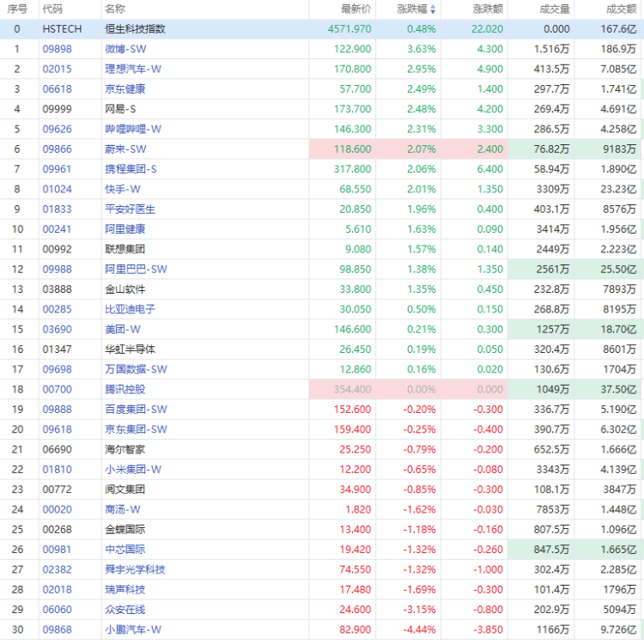Open 蔚来-SW stock link

125,149
